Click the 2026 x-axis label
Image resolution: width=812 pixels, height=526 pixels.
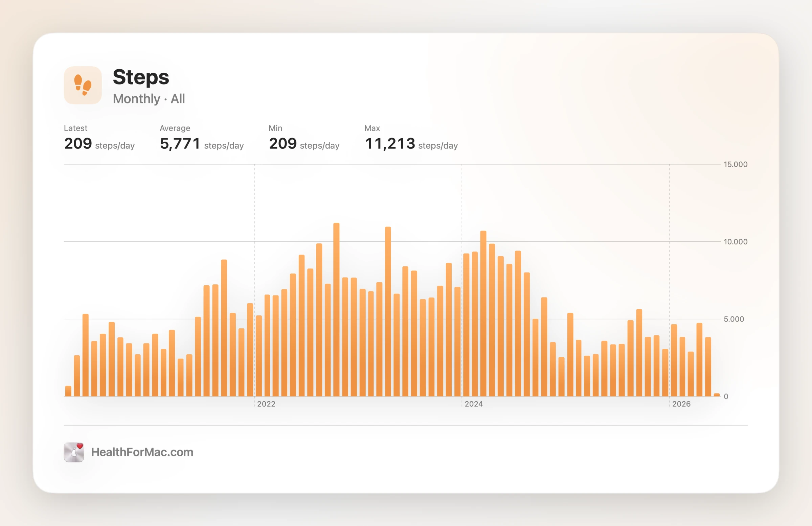tap(681, 404)
